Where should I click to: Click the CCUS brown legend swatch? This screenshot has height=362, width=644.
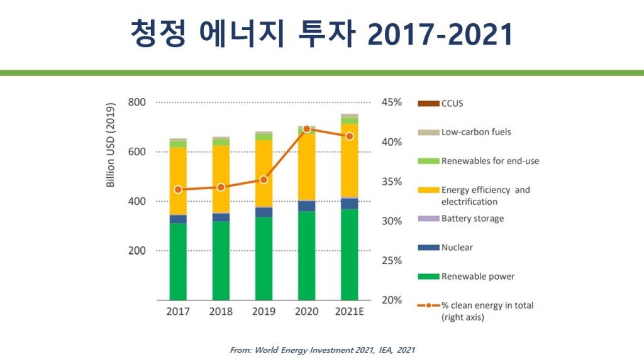tap(428, 103)
